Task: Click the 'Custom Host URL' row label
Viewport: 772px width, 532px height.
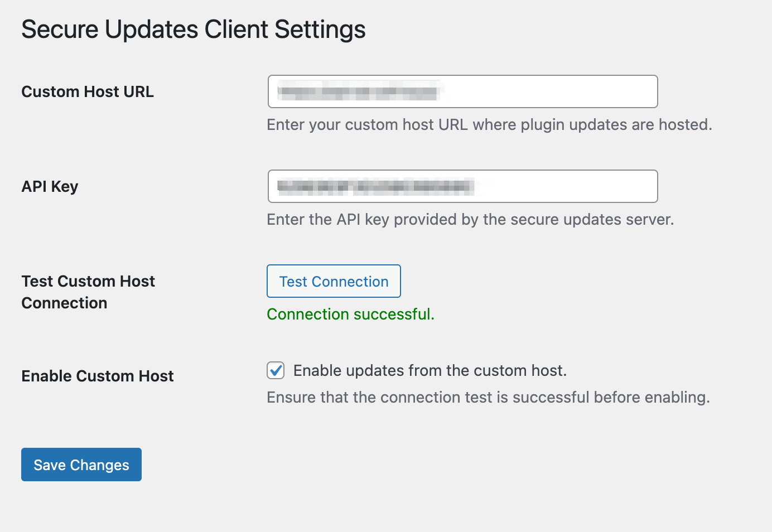Action: pos(88,91)
